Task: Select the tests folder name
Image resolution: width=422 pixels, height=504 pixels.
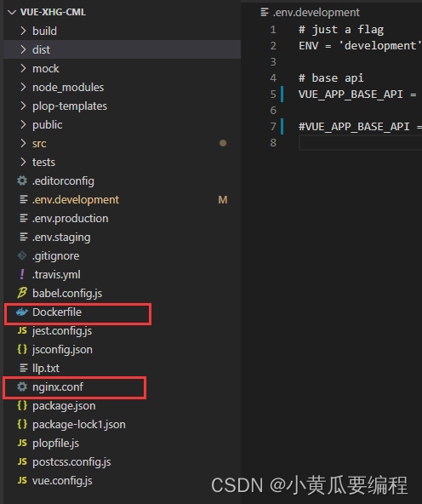Action: pyautogui.click(x=43, y=162)
